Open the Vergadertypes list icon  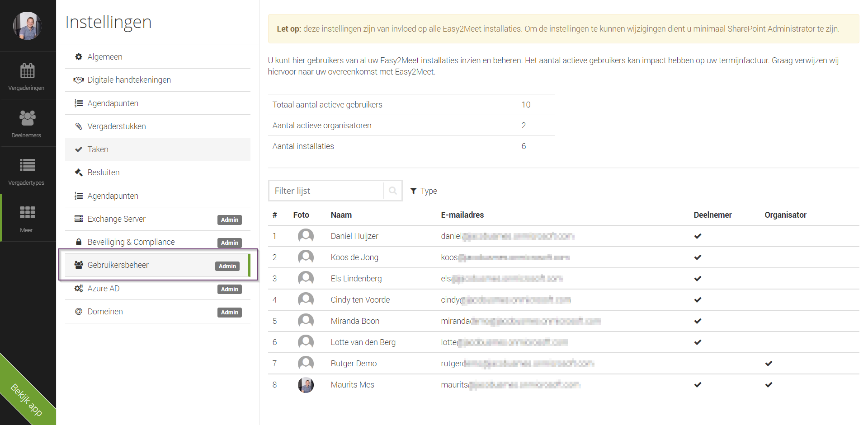(x=28, y=165)
